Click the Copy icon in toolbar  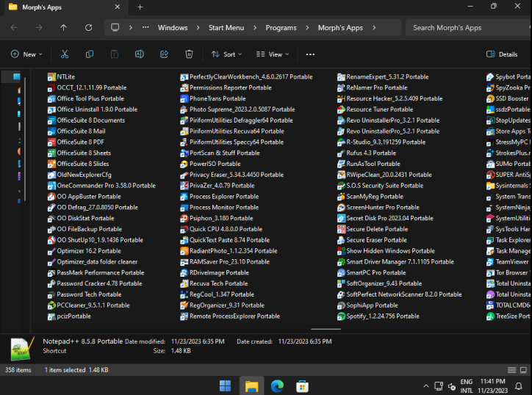pyautogui.click(x=90, y=54)
